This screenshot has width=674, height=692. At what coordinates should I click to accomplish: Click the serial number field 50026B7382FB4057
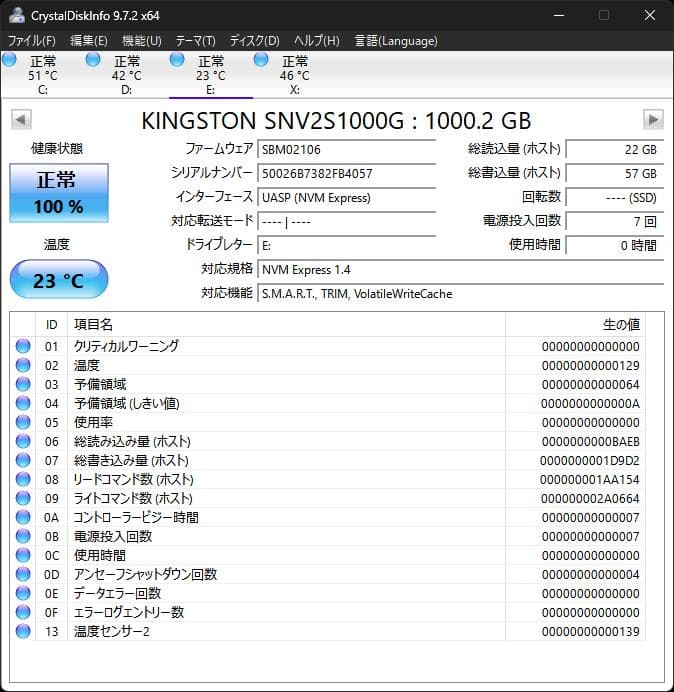[x=346, y=173]
